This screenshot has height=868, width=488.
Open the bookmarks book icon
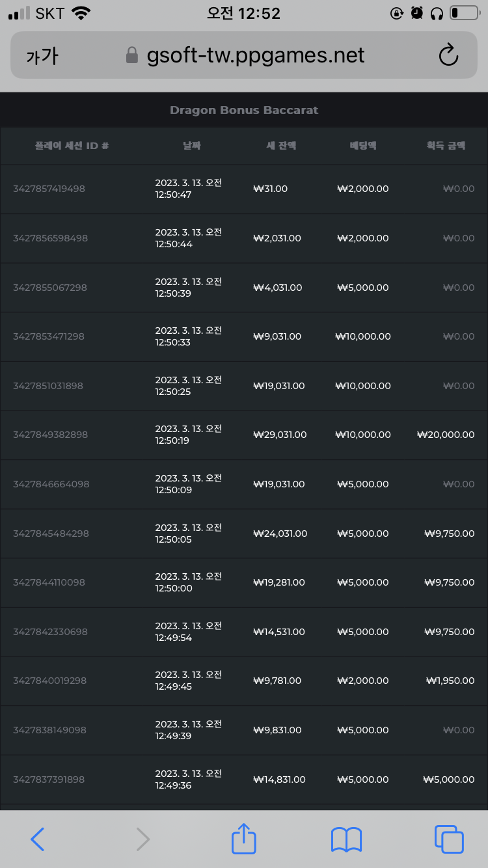pyautogui.click(x=346, y=839)
